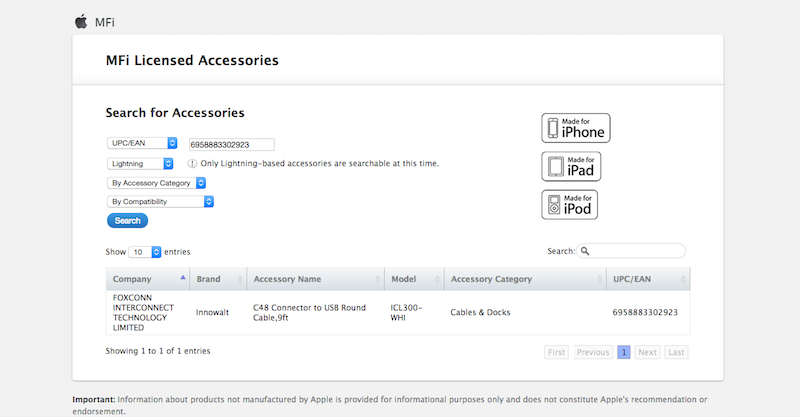Click the Next pagination button
The height and width of the screenshot is (417, 800).
(647, 352)
